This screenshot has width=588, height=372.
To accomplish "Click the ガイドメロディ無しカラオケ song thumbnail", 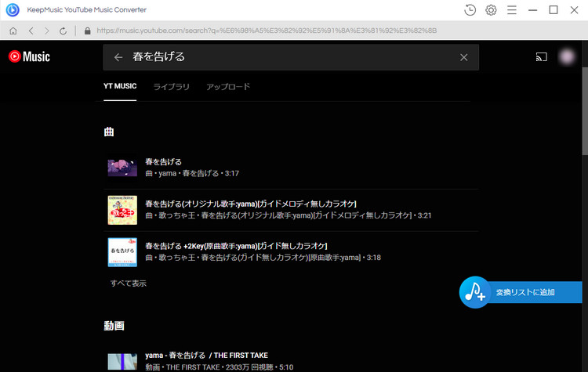I will (x=122, y=210).
